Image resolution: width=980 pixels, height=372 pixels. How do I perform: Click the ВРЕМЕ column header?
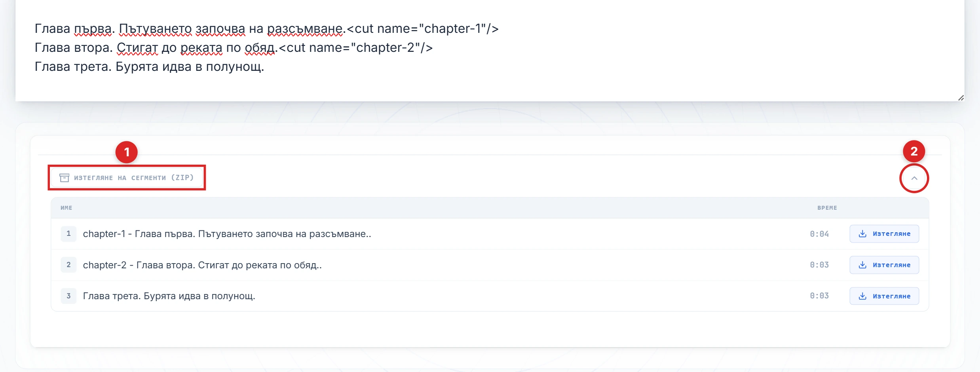point(827,208)
